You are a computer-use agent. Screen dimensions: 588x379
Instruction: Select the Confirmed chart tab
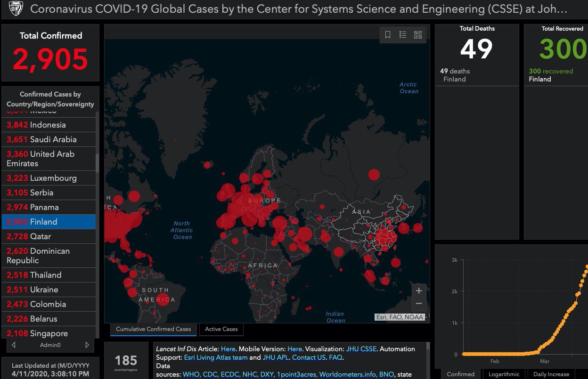(460, 374)
